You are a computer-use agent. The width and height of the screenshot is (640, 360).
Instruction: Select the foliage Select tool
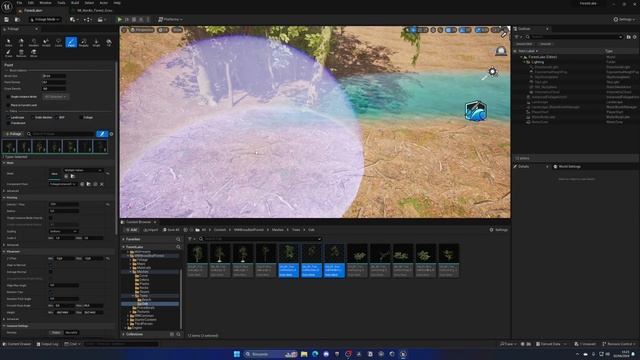click(9, 42)
